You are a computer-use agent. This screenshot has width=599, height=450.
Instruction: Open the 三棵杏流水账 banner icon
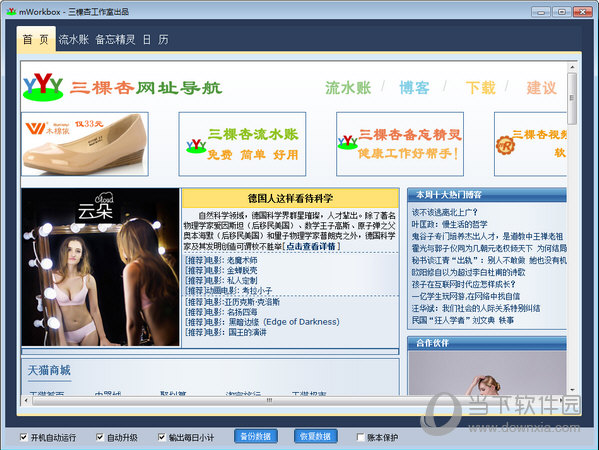pyautogui.click(x=196, y=146)
